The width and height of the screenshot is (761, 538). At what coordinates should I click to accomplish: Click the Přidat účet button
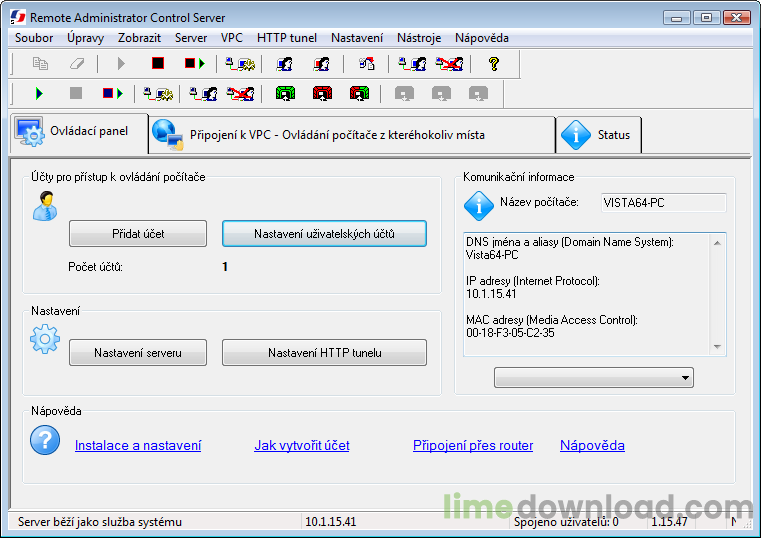(x=138, y=234)
